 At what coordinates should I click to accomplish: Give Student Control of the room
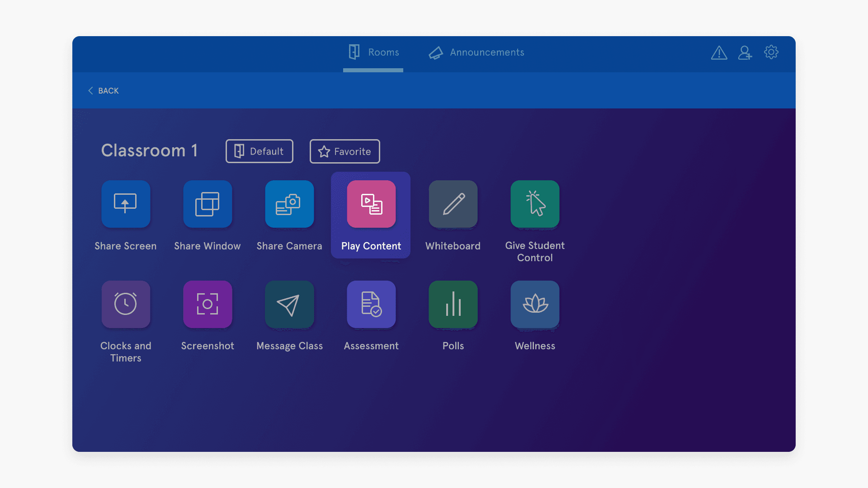534,204
